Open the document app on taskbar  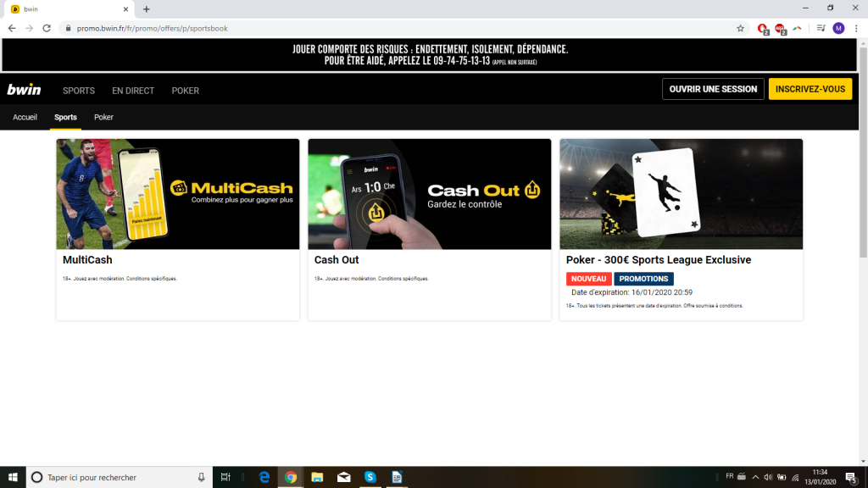(x=397, y=477)
